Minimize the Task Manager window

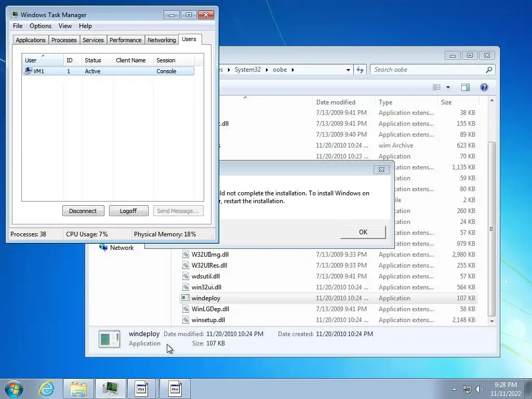pyautogui.click(x=171, y=15)
